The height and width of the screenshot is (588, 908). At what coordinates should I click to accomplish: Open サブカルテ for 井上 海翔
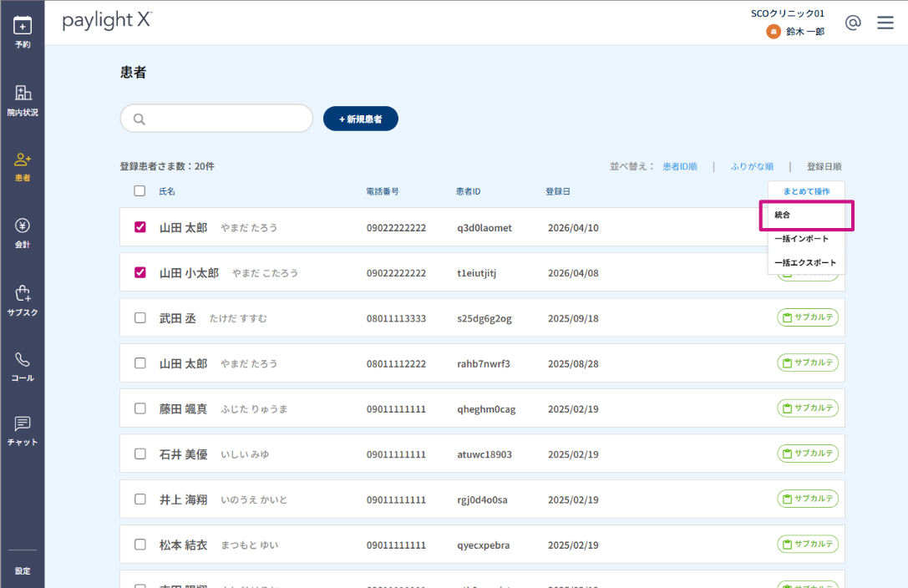pos(808,499)
